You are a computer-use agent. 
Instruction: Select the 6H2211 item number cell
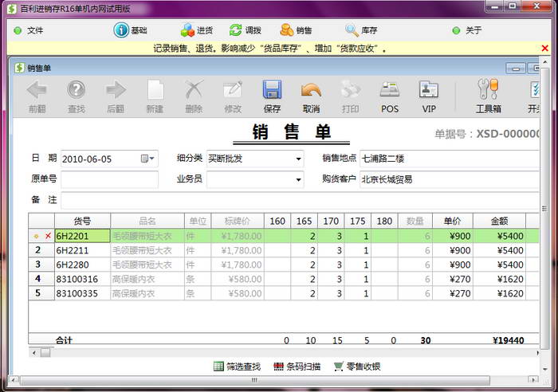pyautogui.click(x=81, y=250)
